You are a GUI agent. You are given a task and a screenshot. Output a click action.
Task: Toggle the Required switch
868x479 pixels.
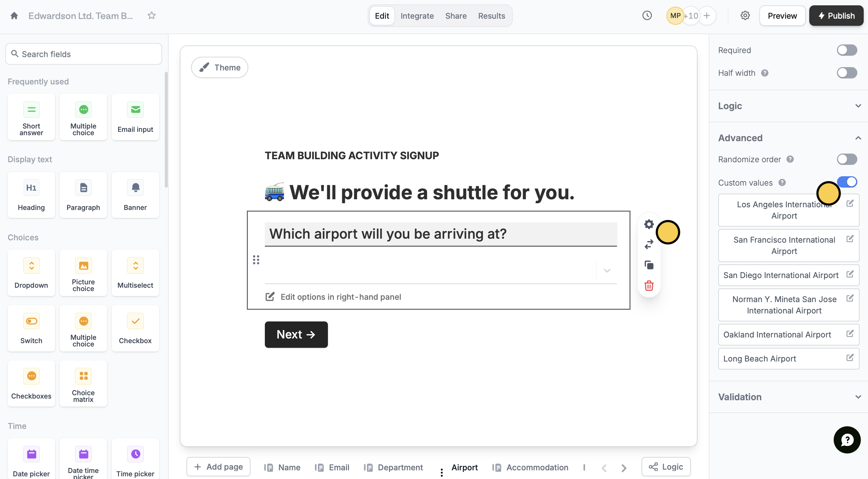tap(846, 50)
